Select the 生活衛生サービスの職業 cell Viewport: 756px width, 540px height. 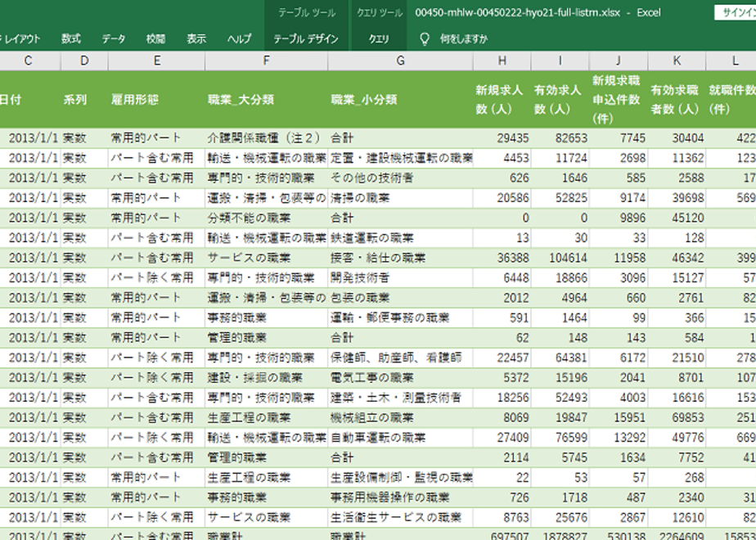tap(401, 518)
